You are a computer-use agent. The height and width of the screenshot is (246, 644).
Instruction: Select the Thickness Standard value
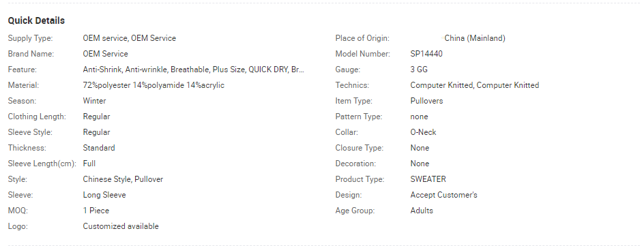[99, 148]
